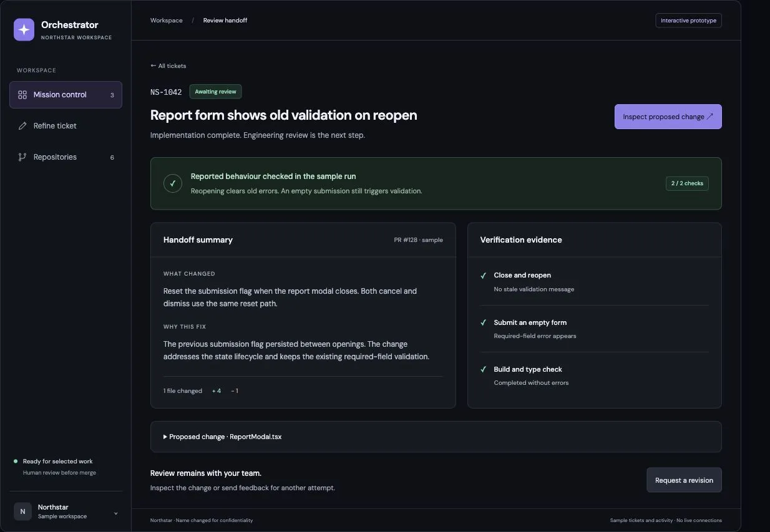770x532 pixels.
Task: Click the 2 / 2 checks badge
Action: click(687, 183)
